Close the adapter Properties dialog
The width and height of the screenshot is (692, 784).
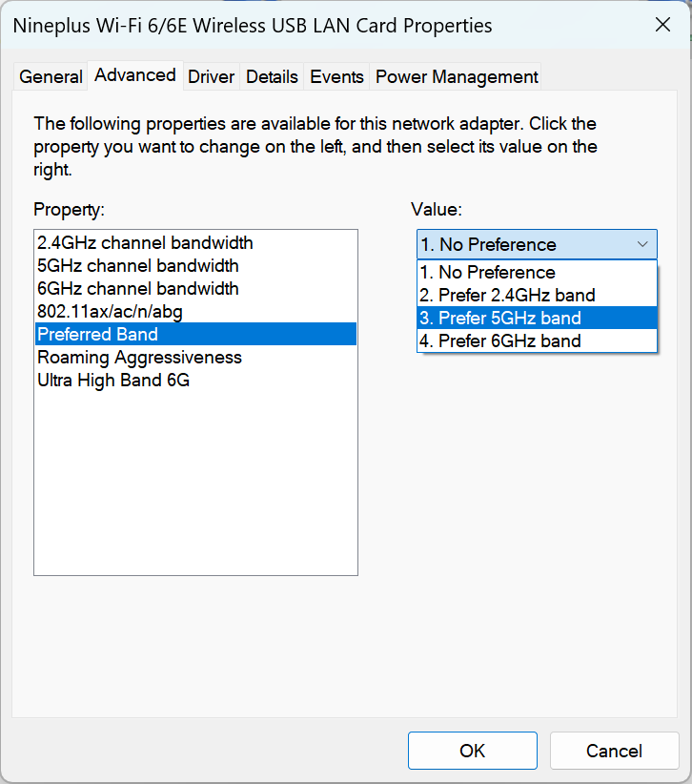click(x=662, y=25)
